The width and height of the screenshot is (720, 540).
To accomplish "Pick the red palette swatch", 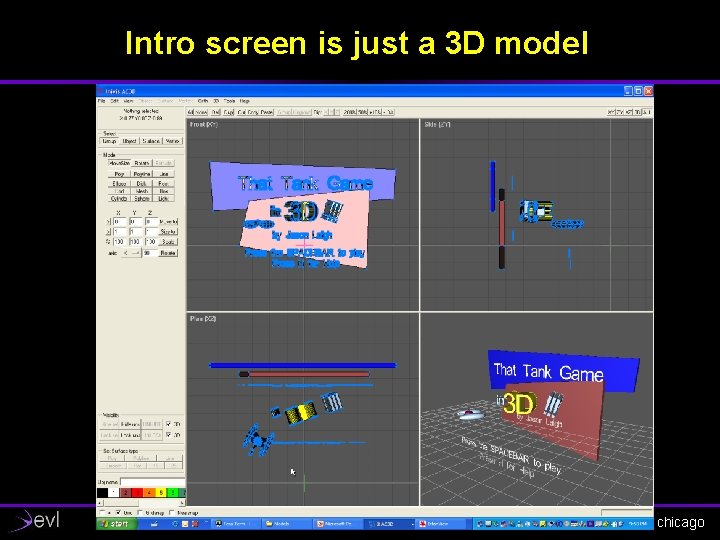I will (x=137, y=493).
